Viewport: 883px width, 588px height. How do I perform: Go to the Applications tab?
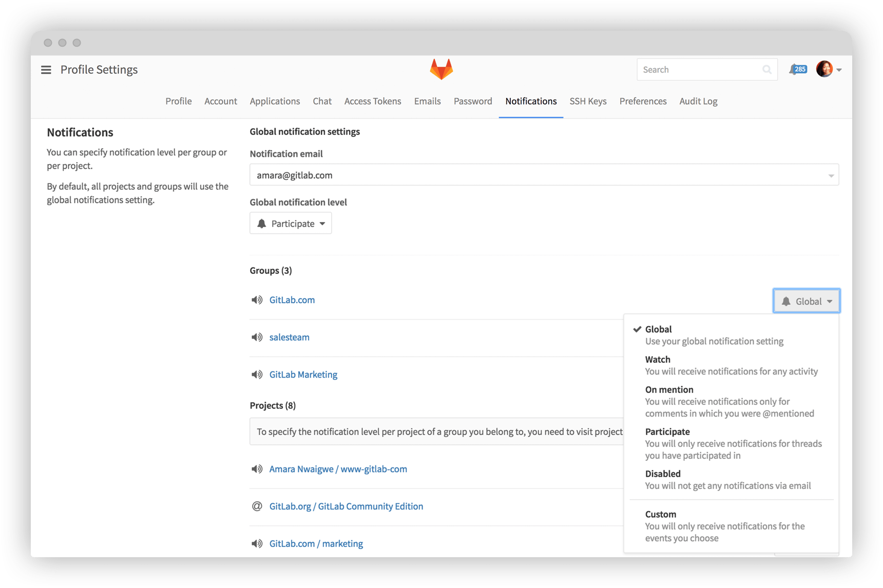[x=275, y=101]
